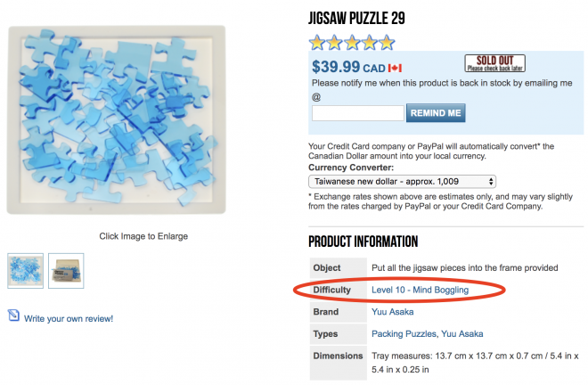Click the first star in the rating

pyautogui.click(x=316, y=42)
